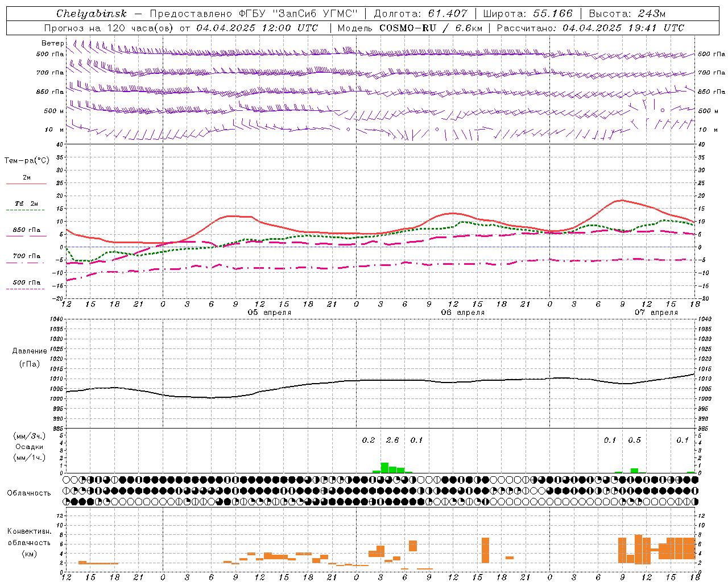Click the Облачность cloud cover label
Screen dimensions: 728x582
tap(29, 493)
